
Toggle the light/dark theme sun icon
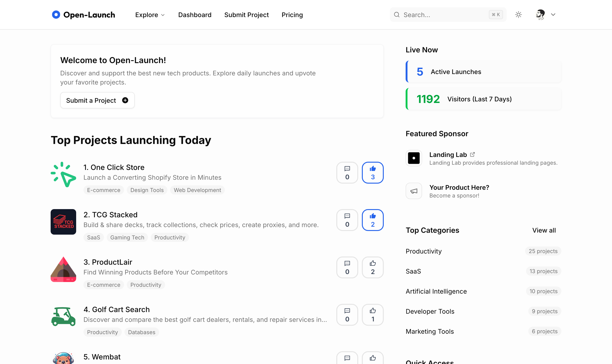[x=518, y=15]
